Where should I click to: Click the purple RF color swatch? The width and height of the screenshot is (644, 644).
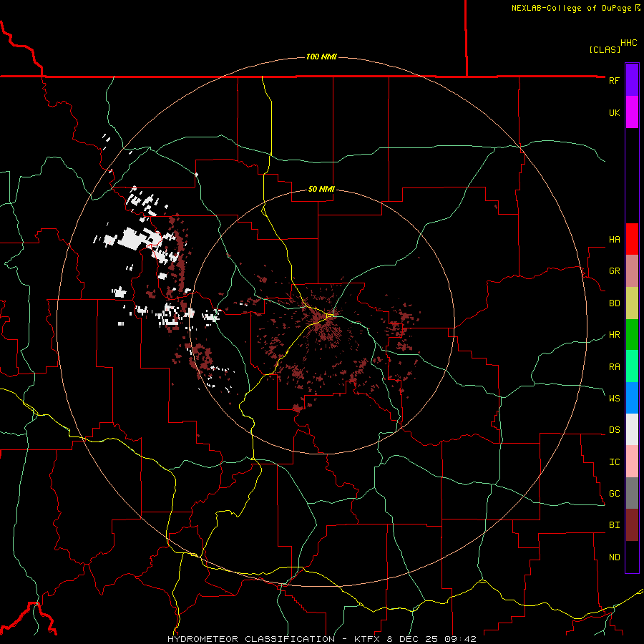click(632, 80)
